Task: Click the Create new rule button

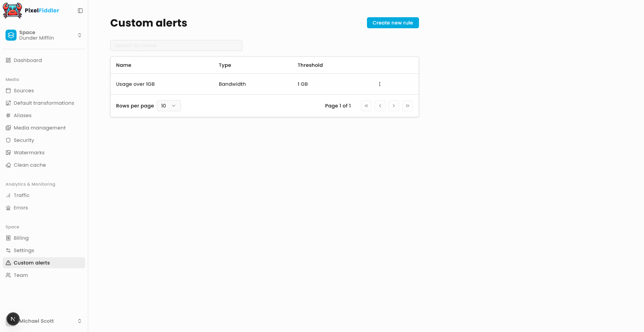Action: click(x=393, y=23)
